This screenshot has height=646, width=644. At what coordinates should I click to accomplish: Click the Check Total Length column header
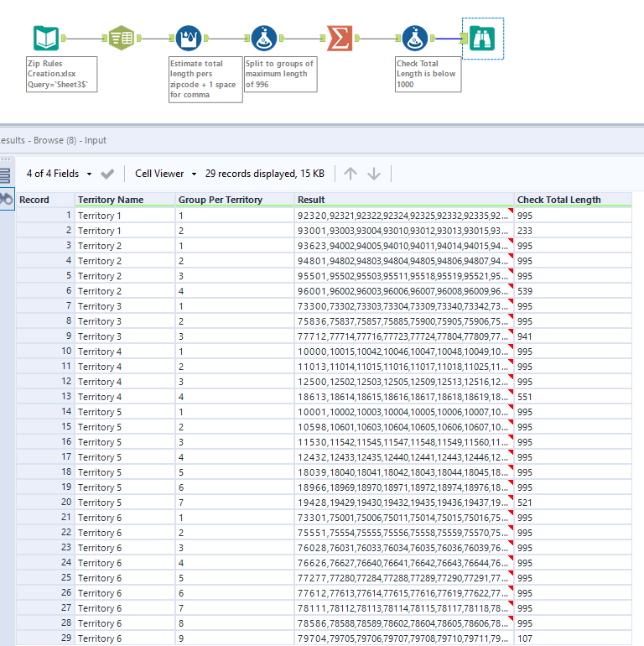tap(558, 200)
